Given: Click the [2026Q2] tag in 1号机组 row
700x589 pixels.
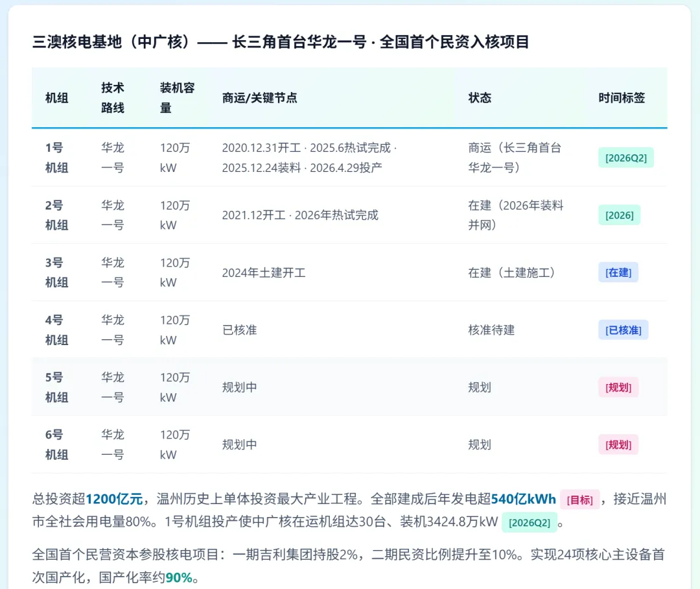Looking at the screenshot, I should click(626, 158).
